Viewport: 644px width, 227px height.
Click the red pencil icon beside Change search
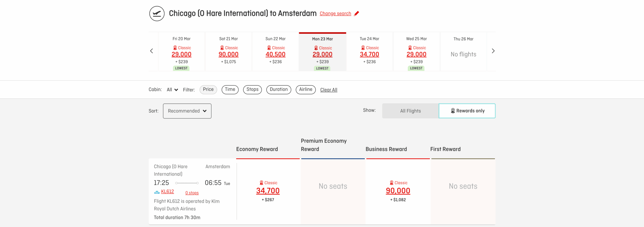(x=356, y=14)
